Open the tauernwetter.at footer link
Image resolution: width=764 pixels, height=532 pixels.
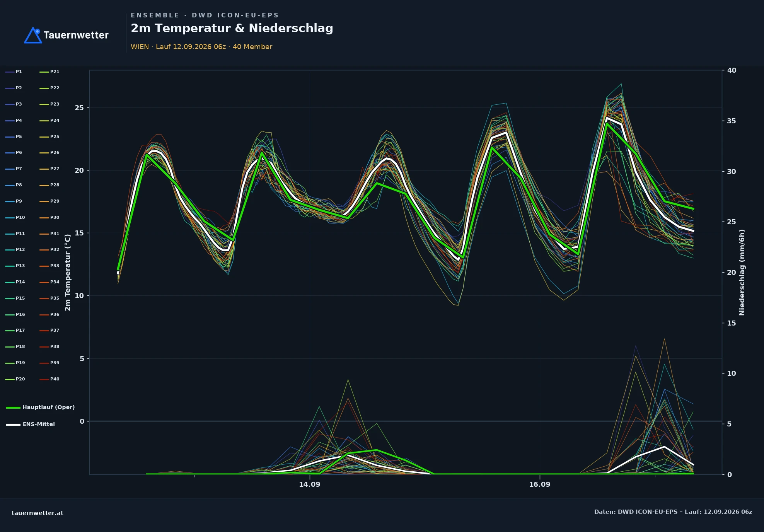(38, 513)
